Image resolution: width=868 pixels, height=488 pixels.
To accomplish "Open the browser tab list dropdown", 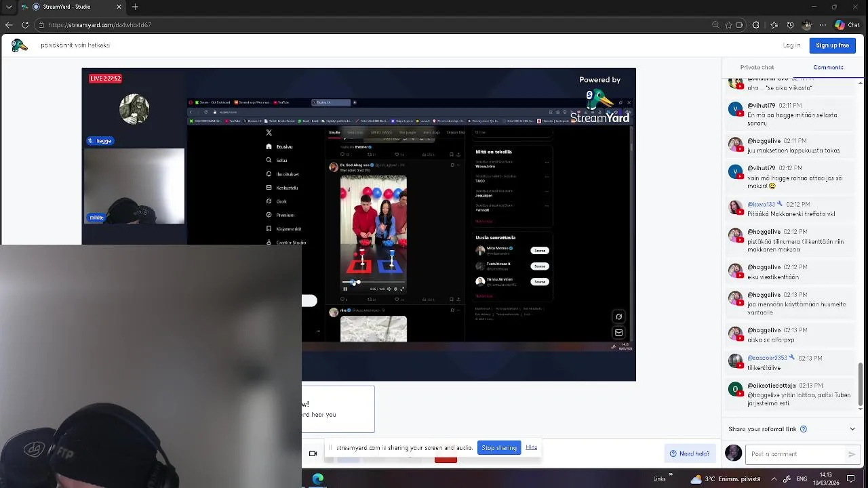I will click(9, 7).
